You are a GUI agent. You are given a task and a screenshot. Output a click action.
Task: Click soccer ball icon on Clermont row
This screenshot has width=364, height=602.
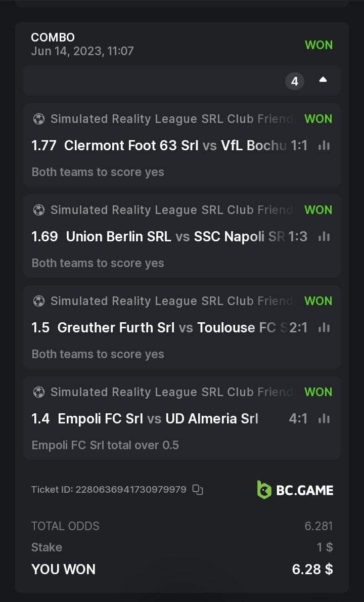tap(38, 119)
